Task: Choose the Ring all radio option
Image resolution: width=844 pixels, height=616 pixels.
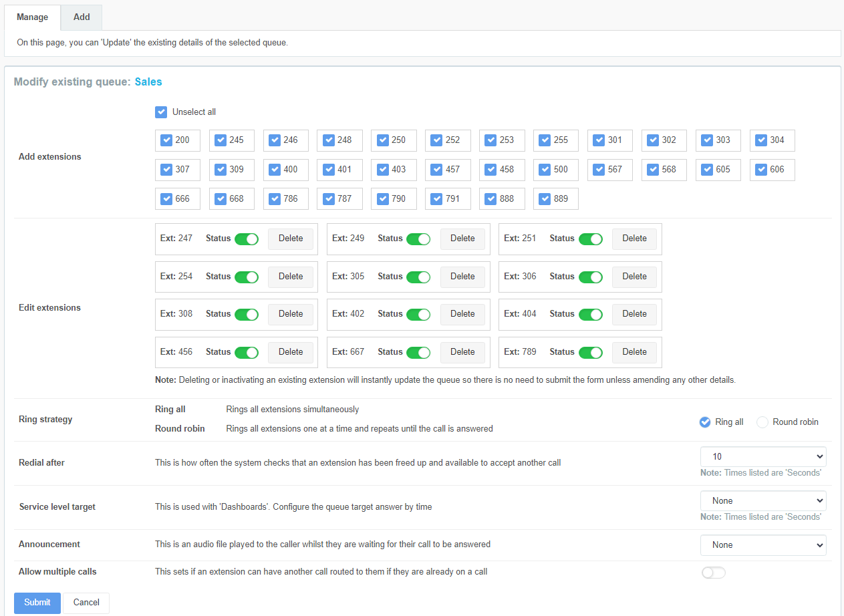Action: coord(704,422)
